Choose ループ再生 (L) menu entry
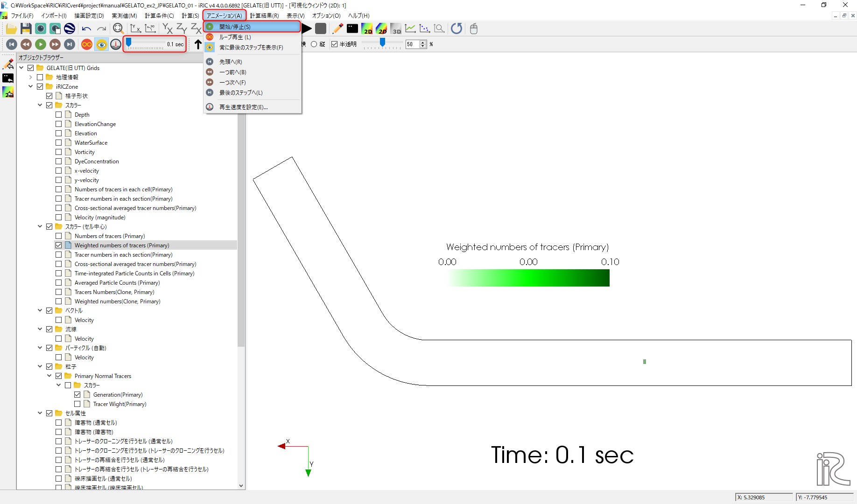This screenshot has width=857, height=504. point(252,37)
